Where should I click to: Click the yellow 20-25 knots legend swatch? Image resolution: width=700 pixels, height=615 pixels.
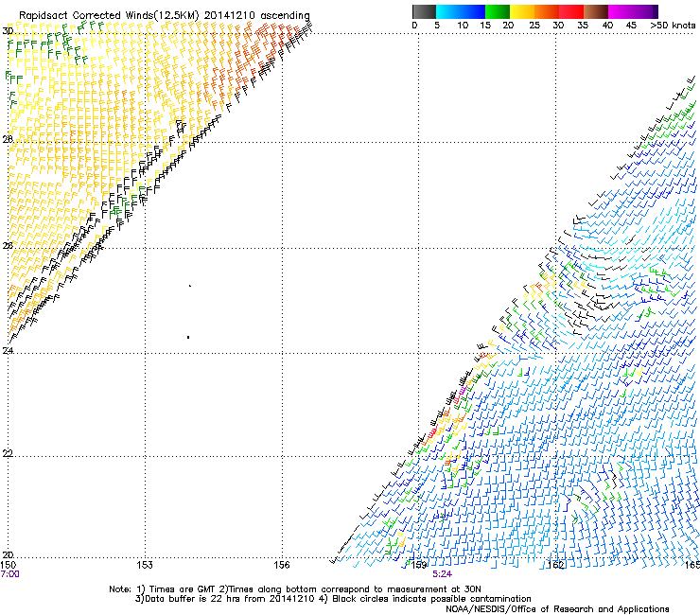[x=522, y=11]
